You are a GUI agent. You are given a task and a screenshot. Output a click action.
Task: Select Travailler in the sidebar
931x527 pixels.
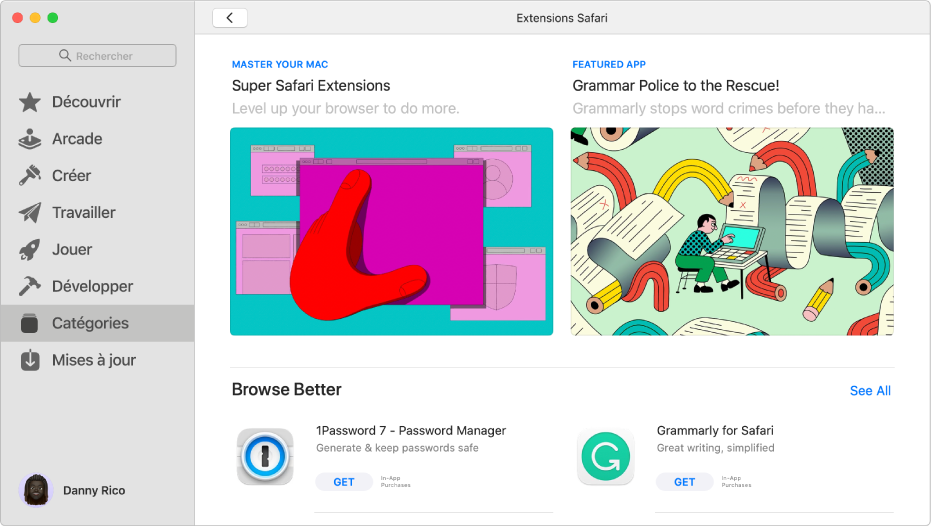point(84,212)
